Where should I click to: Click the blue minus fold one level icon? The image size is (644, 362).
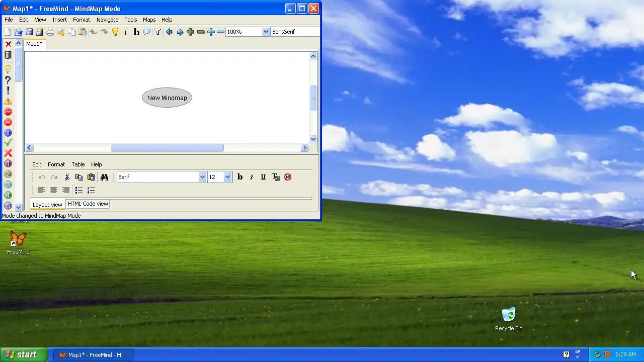point(220,32)
